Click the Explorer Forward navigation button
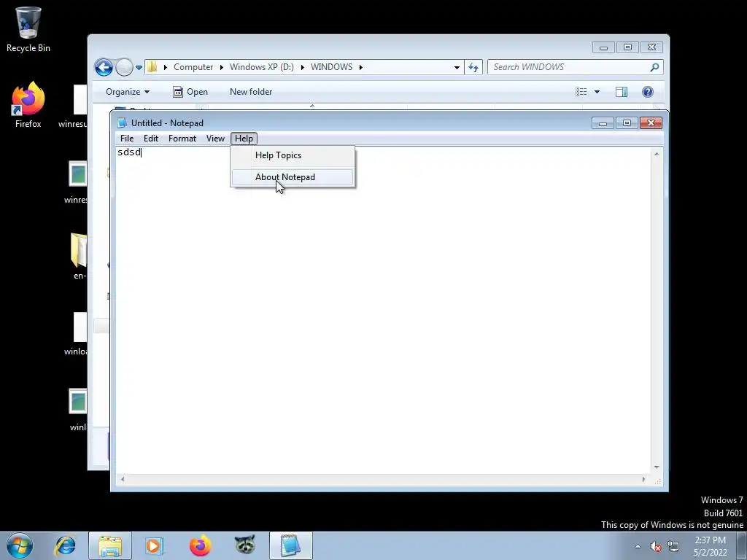The image size is (747, 560). tap(124, 67)
